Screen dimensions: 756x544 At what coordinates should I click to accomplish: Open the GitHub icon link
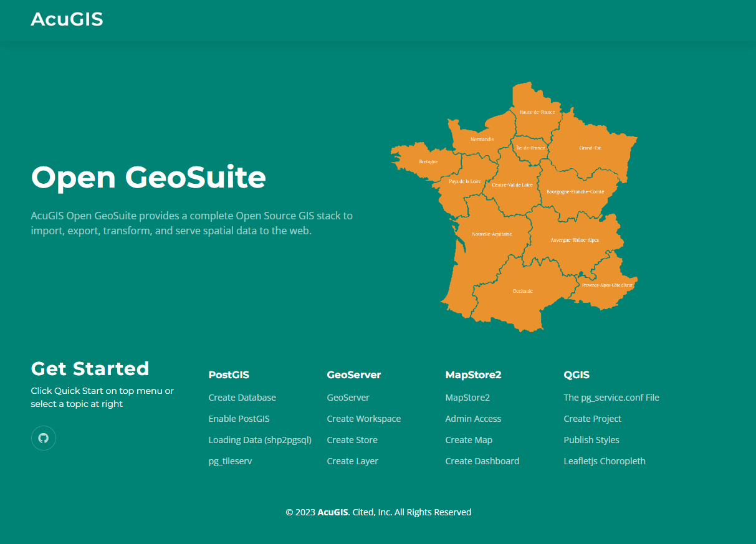44,438
